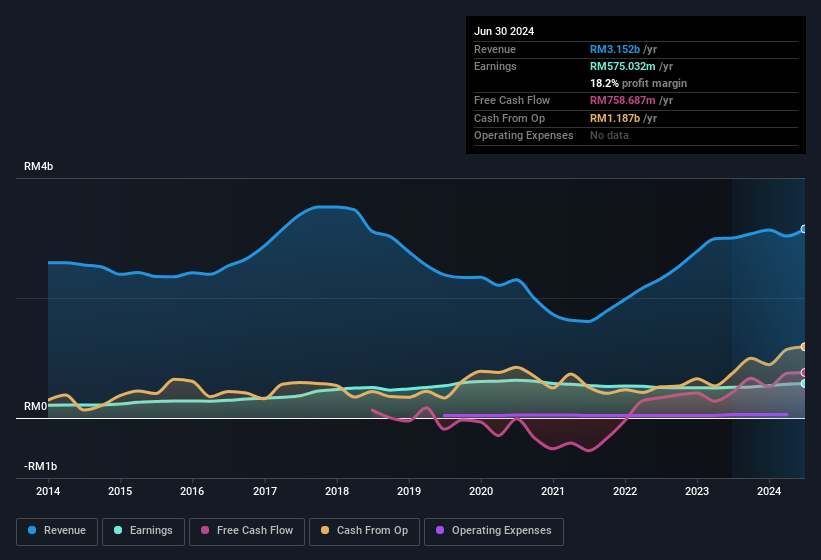Click the Revenue row label in tooltip
Image resolution: width=821 pixels, height=560 pixels.
(495, 49)
